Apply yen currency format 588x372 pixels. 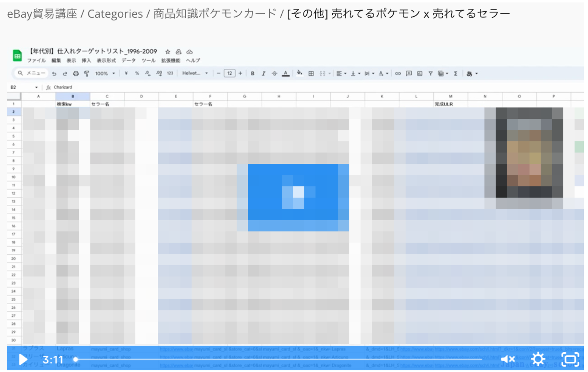[126, 73]
